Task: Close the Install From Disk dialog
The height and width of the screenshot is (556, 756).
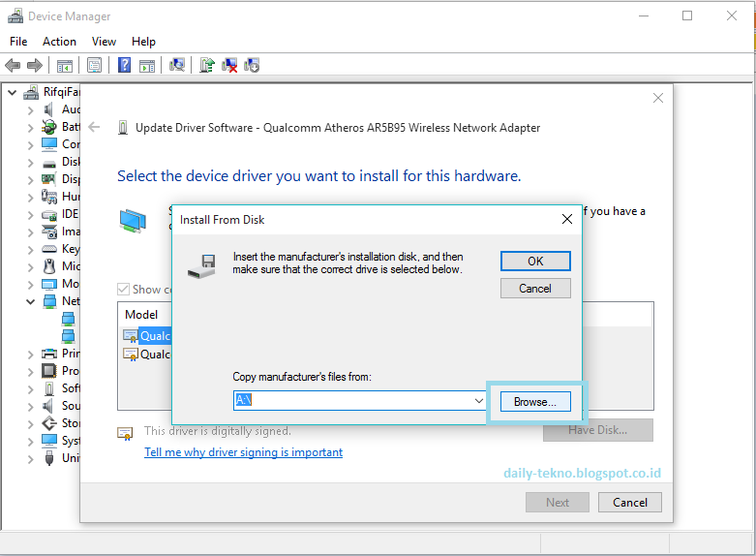Action: (x=567, y=219)
